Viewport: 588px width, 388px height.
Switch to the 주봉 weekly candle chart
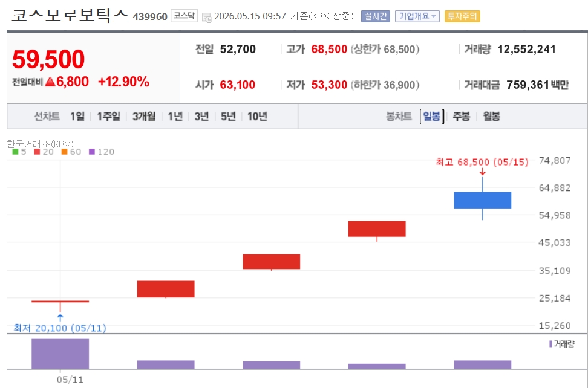(x=461, y=117)
